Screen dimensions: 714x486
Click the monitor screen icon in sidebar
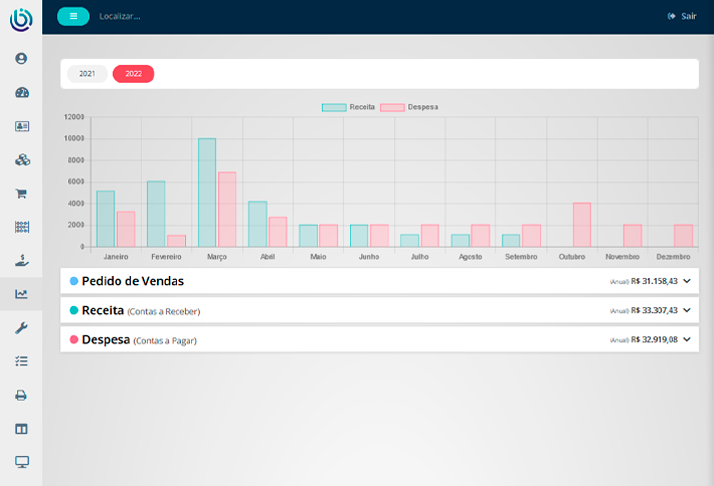(21, 462)
